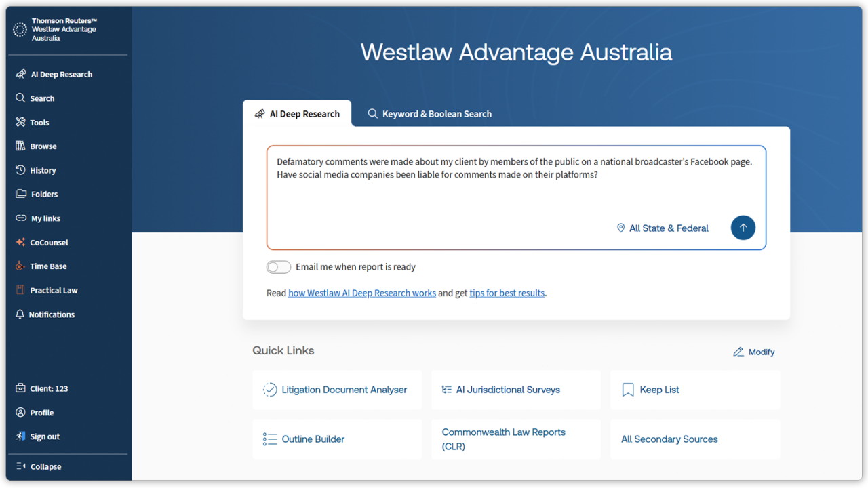Viewport: 868px width, 488px height.
Task: Open History from the left navigation
Action: tap(41, 170)
